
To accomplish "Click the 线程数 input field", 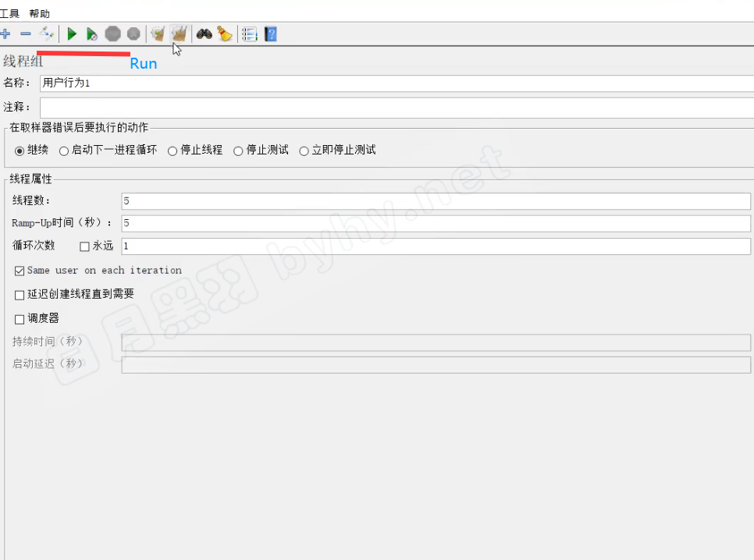I will (436, 201).
